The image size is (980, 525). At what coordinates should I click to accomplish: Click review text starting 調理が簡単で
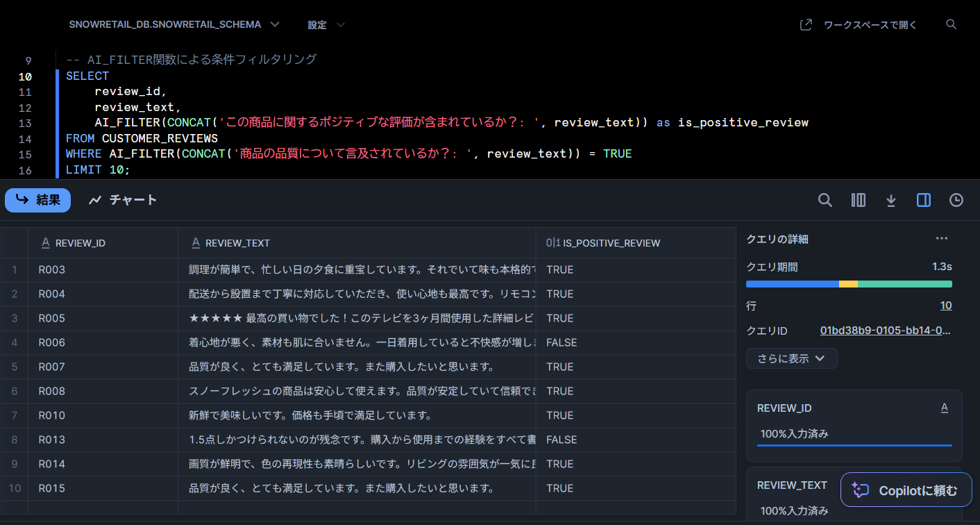362,269
